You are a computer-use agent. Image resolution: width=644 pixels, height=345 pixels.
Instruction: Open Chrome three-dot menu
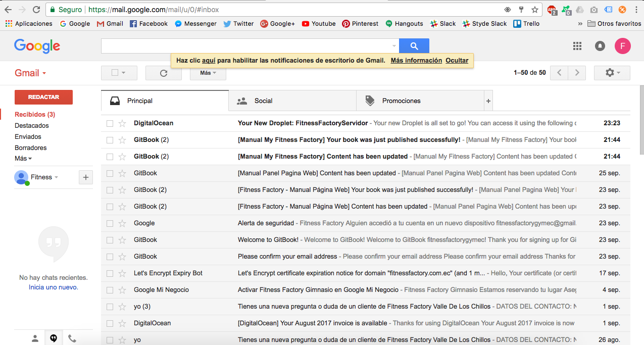[x=637, y=10]
